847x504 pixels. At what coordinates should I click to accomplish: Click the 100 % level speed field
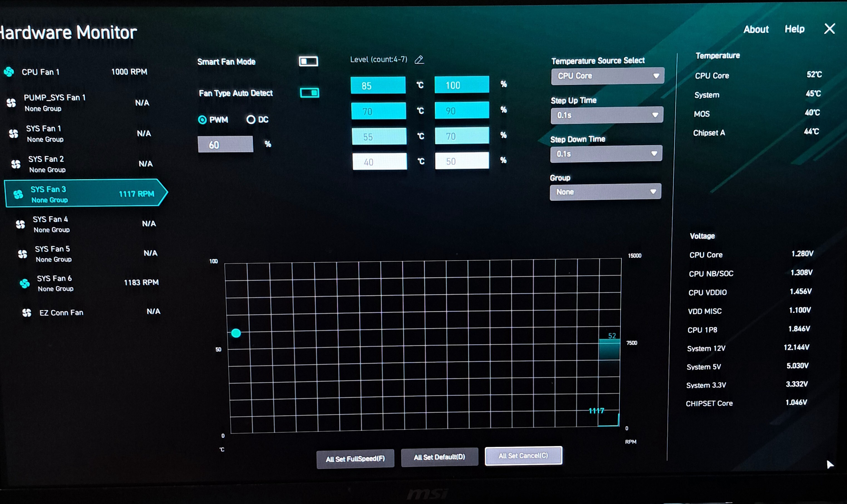(462, 85)
